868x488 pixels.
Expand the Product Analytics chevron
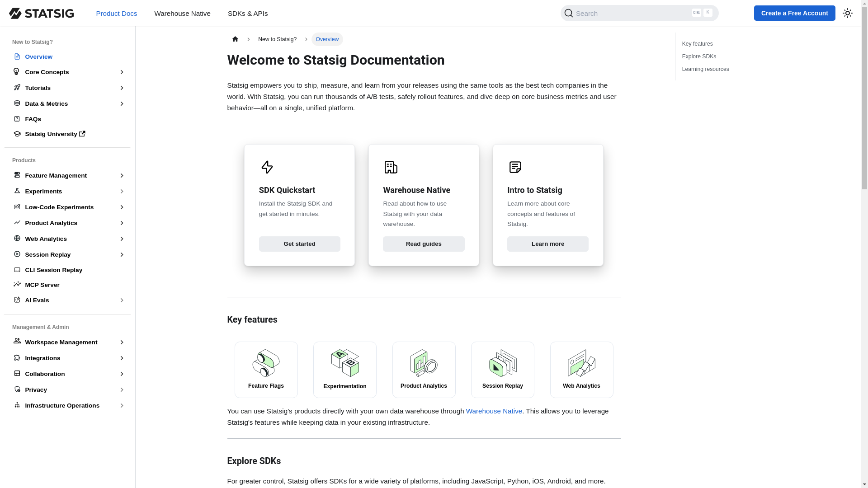tap(122, 223)
